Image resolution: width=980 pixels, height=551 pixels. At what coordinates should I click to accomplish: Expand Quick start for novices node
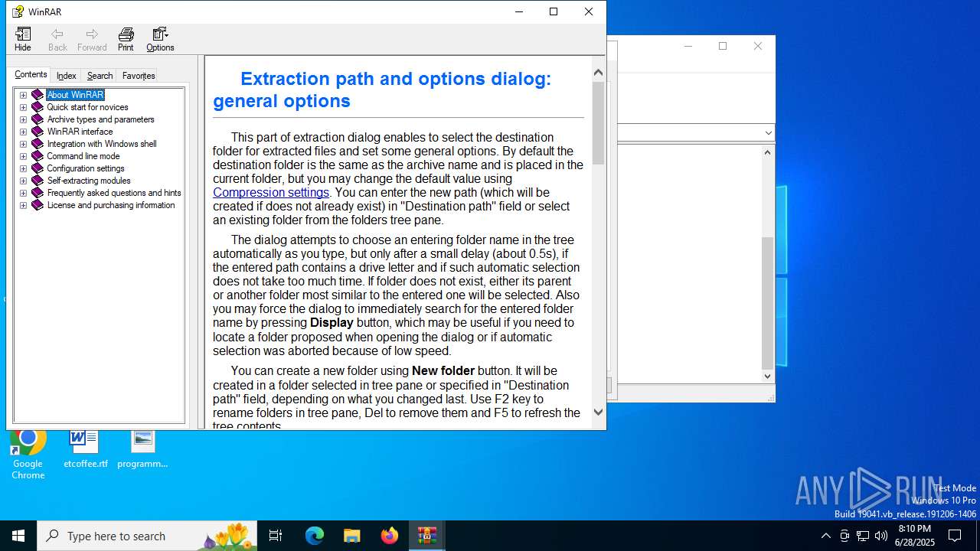pyautogui.click(x=23, y=107)
